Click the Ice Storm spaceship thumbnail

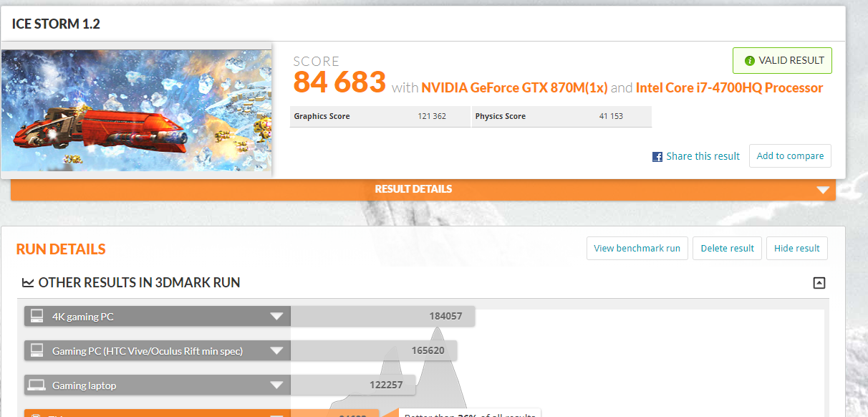(x=136, y=110)
